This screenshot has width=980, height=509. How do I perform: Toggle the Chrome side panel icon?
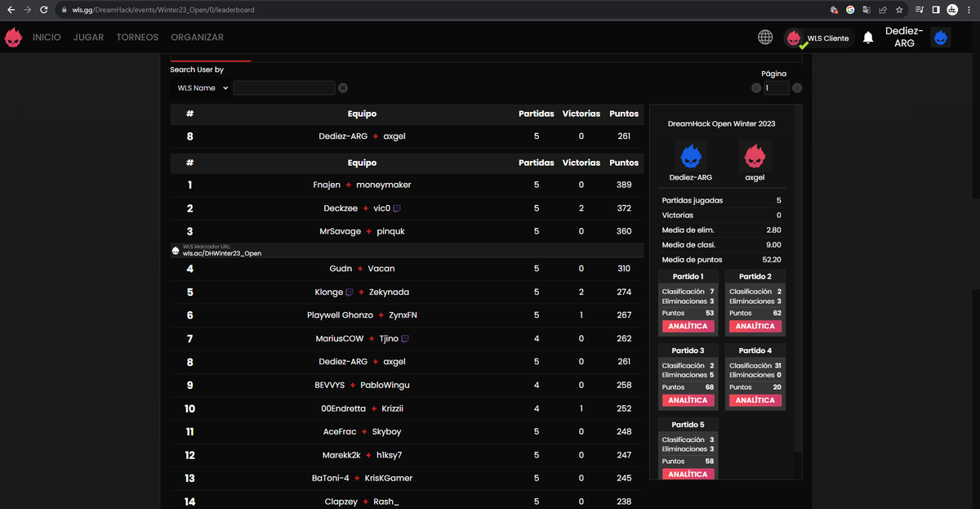tap(936, 10)
